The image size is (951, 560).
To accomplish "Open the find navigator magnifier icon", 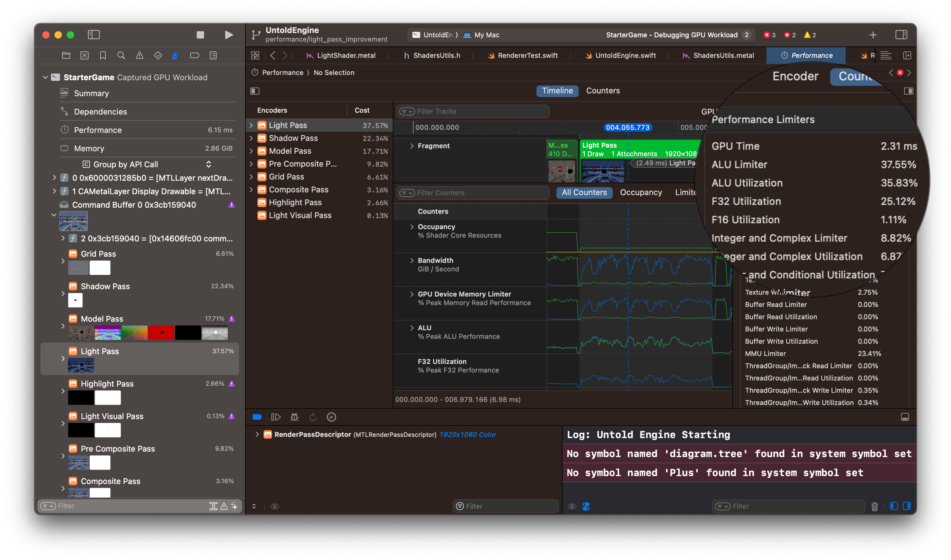I will coord(121,56).
